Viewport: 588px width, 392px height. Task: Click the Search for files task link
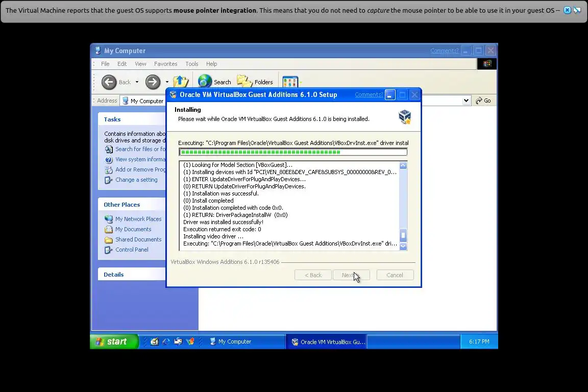tap(140, 149)
